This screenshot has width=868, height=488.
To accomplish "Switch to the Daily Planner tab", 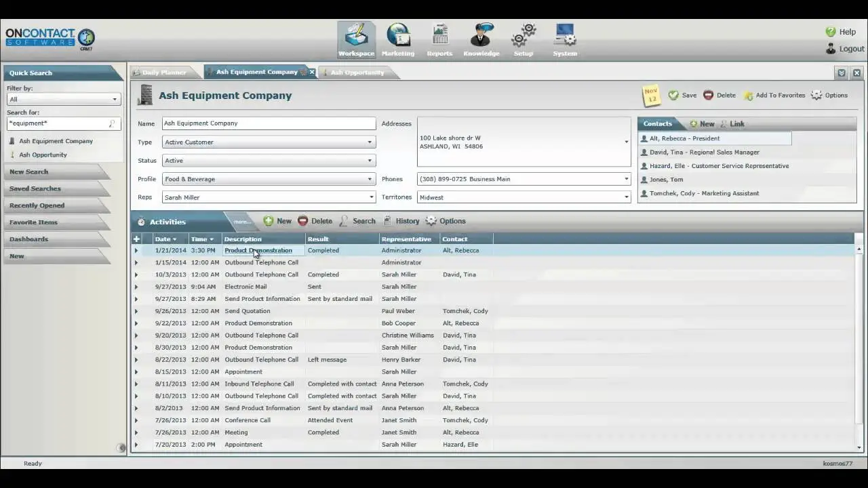I will (163, 73).
